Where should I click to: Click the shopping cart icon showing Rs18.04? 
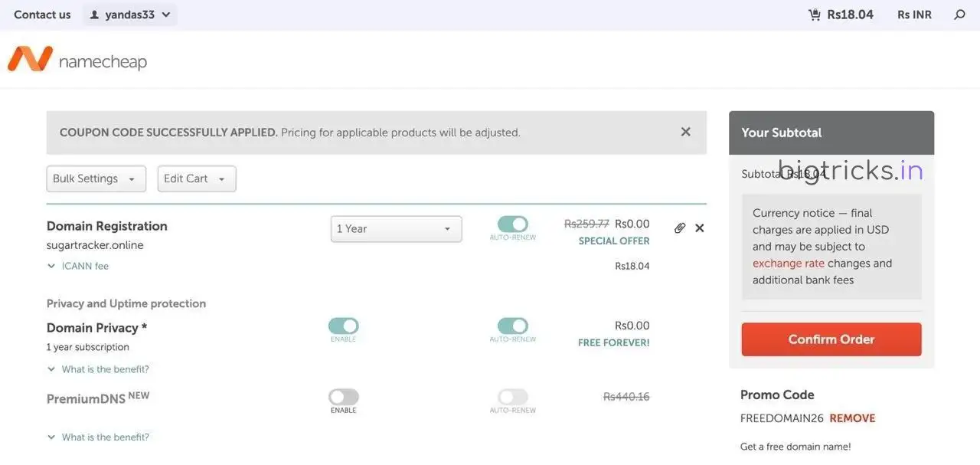[813, 14]
